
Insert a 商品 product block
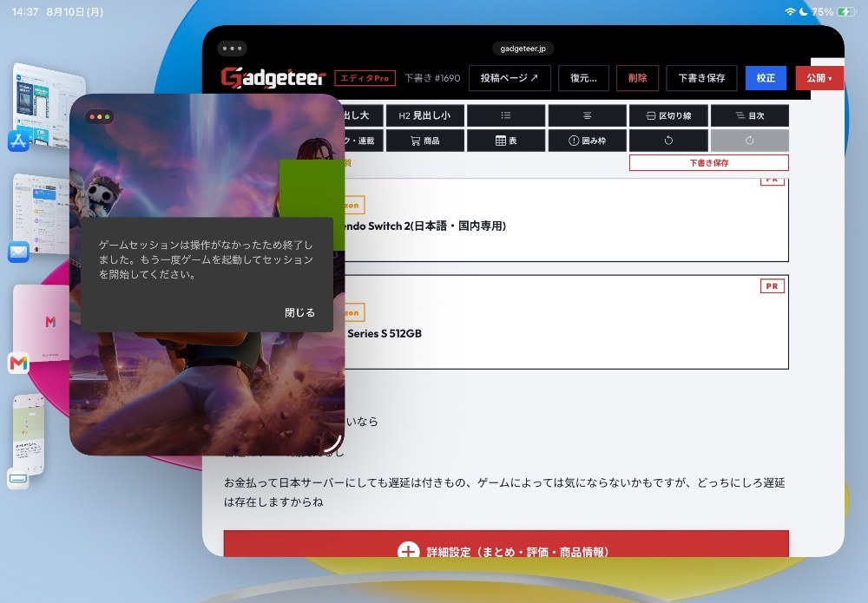point(424,141)
